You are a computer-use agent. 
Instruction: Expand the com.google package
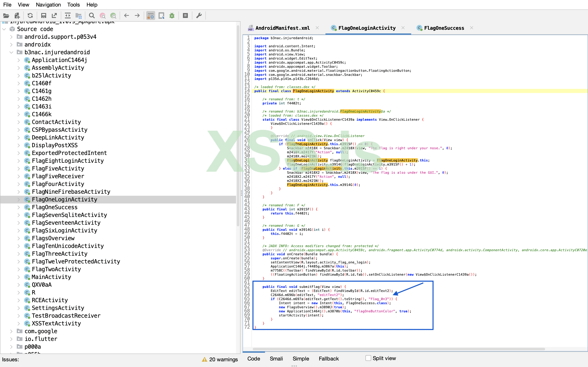[11, 331]
